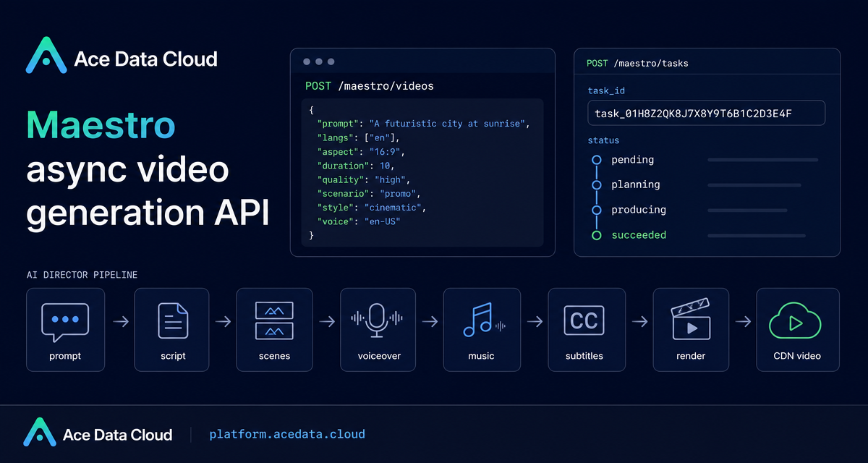The image size is (868, 463).
Task: Click the Ace Data Cloud logo at top
Action: coord(122,56)
